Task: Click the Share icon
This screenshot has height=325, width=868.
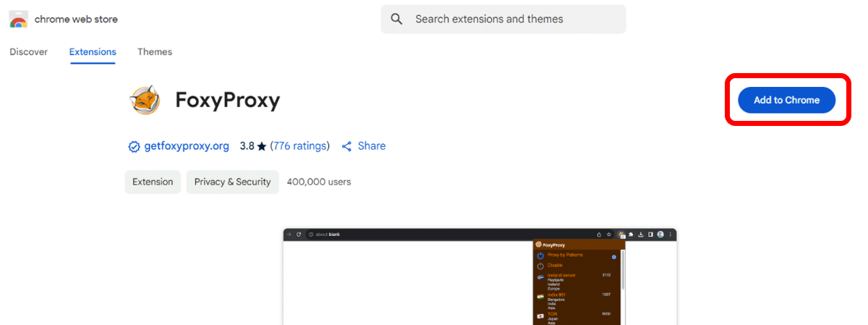Action: coord(346,146)
